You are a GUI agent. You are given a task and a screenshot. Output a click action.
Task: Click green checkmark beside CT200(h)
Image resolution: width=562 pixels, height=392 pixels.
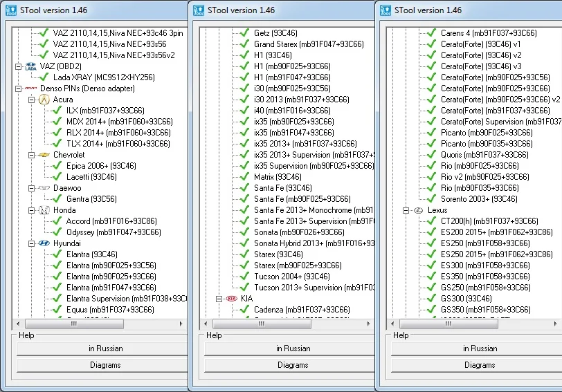[x=432, y=221]
